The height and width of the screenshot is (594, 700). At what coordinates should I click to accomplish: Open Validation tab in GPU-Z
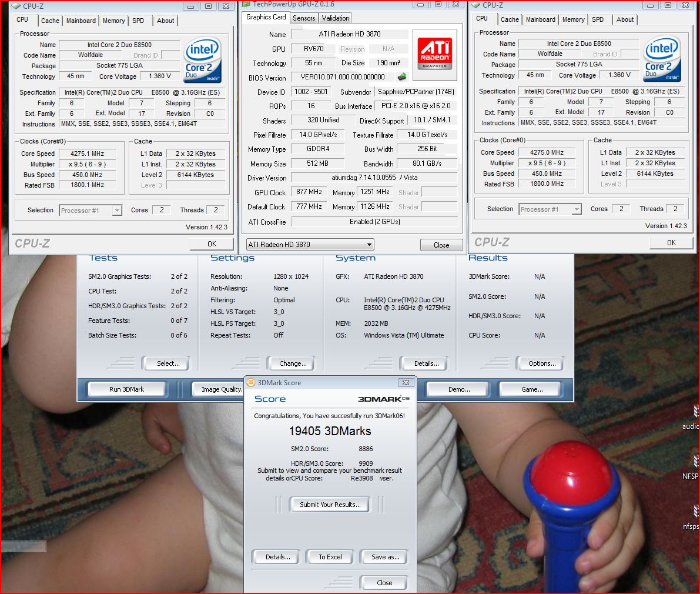click(335, 18)
